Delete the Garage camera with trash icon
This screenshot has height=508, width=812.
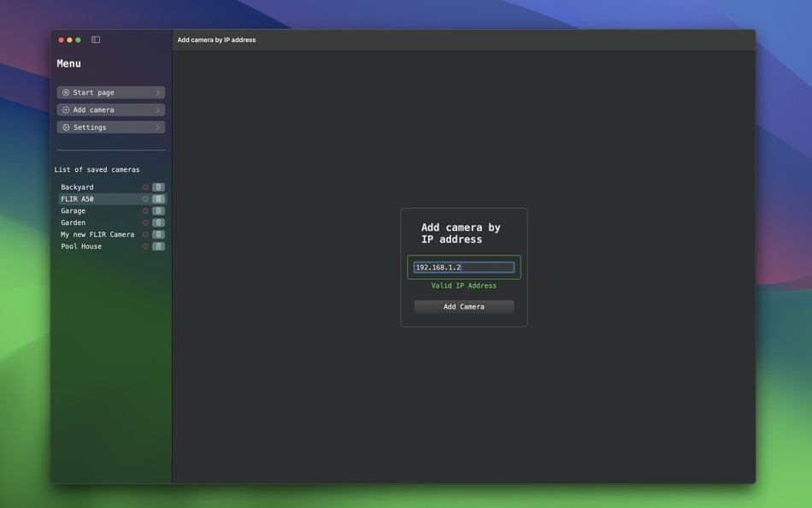[x=158, y=211]
